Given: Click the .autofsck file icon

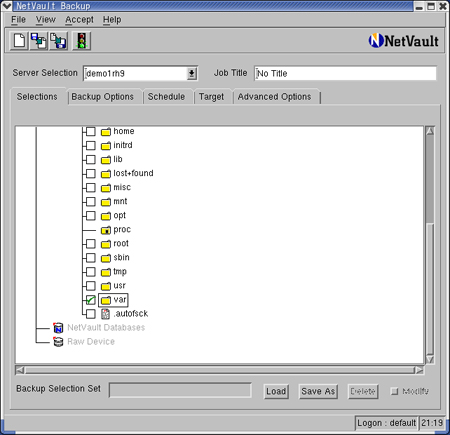Looking at the screenshot, I should click(x=105, y=314).
